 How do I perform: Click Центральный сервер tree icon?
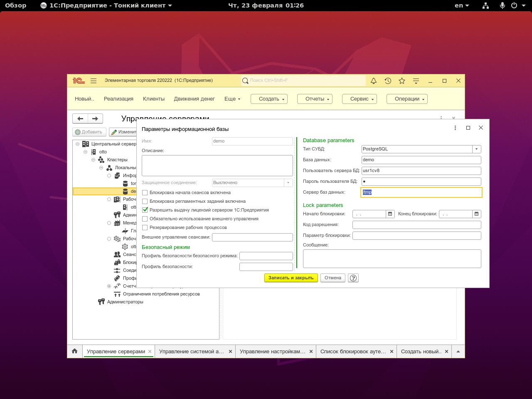pyautogui.click(x=86, y=144)
